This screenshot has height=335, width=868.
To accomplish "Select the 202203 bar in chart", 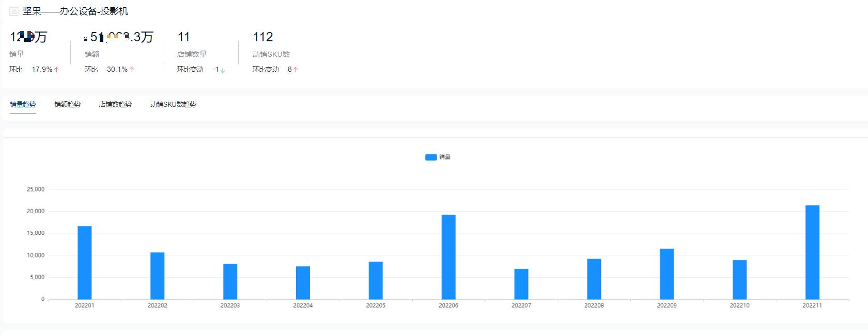I will (230, 281).
